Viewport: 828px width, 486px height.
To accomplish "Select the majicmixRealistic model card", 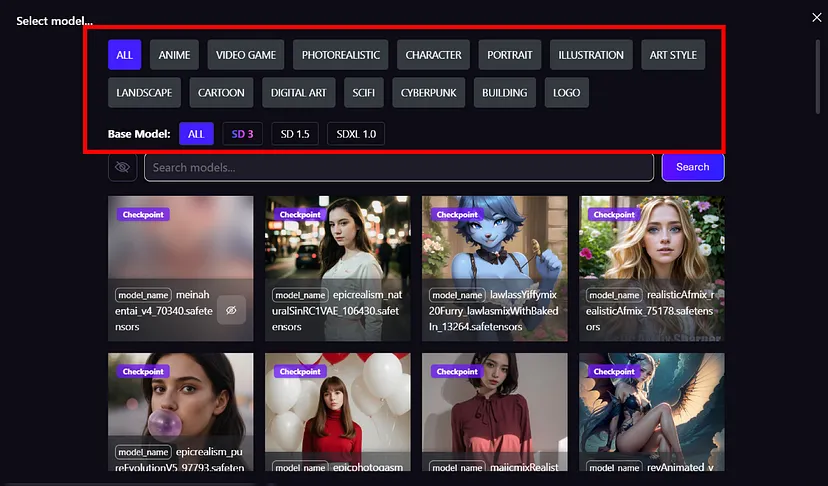I will (495, 412).
